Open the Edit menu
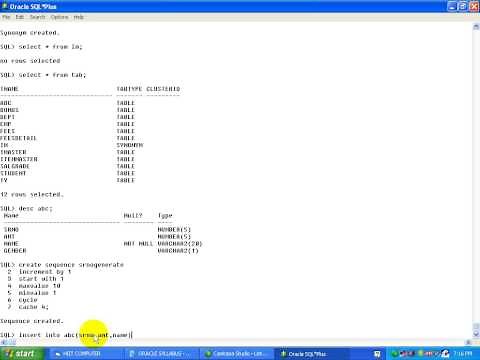The height and width of the screenshot is (360, 480). pos(20,17)
